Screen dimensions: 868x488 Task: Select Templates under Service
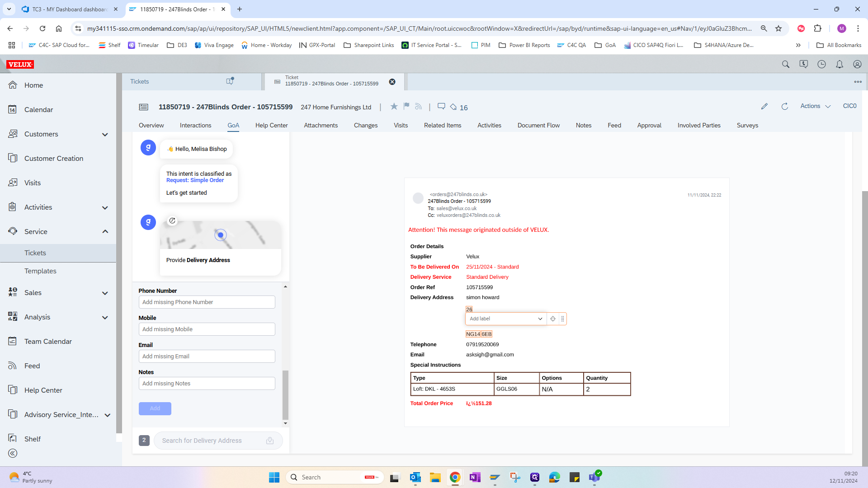[x=40, y=271]
